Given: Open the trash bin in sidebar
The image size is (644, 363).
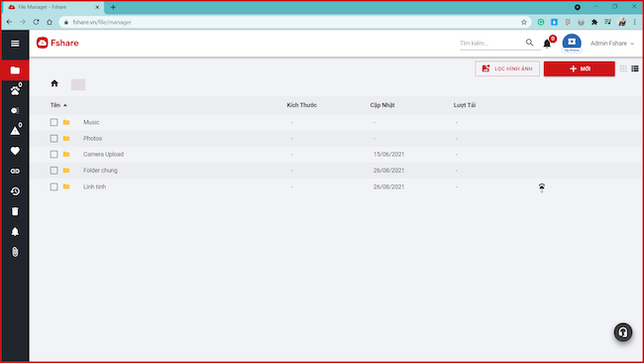Looking at the screenshot, I should coord(15,211).
